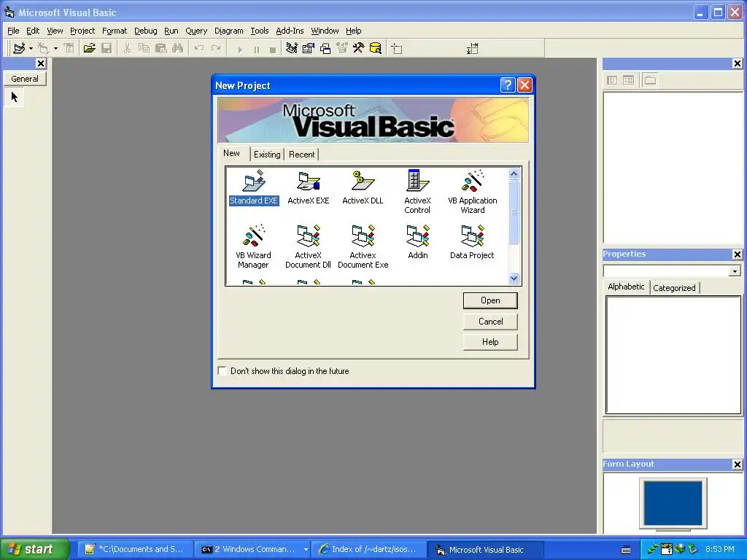Select the ActiveX EXE project icon
This screenshot has width=747, height=560.
309,187
